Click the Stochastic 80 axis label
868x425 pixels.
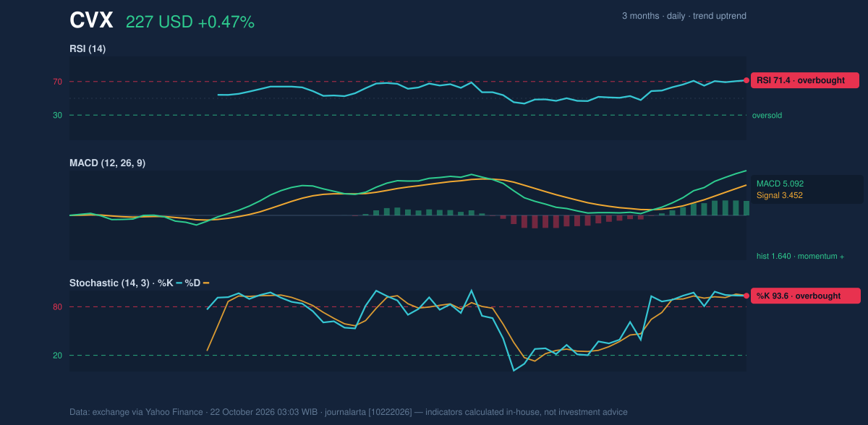point(57,307)
